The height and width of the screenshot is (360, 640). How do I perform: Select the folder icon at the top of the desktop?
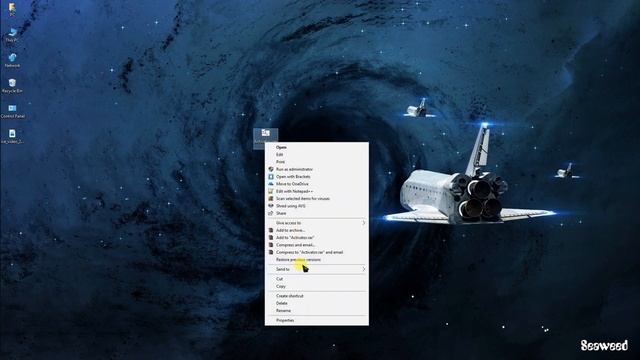12,9
